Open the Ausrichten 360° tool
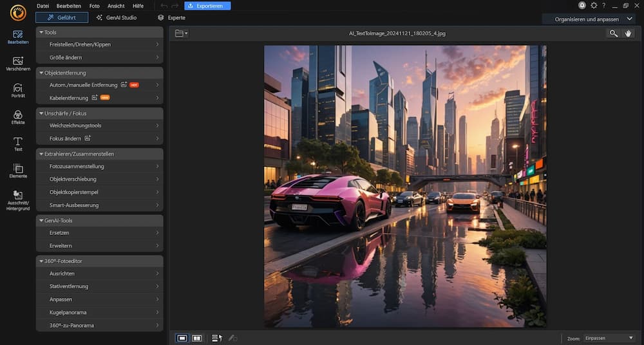 99,273
